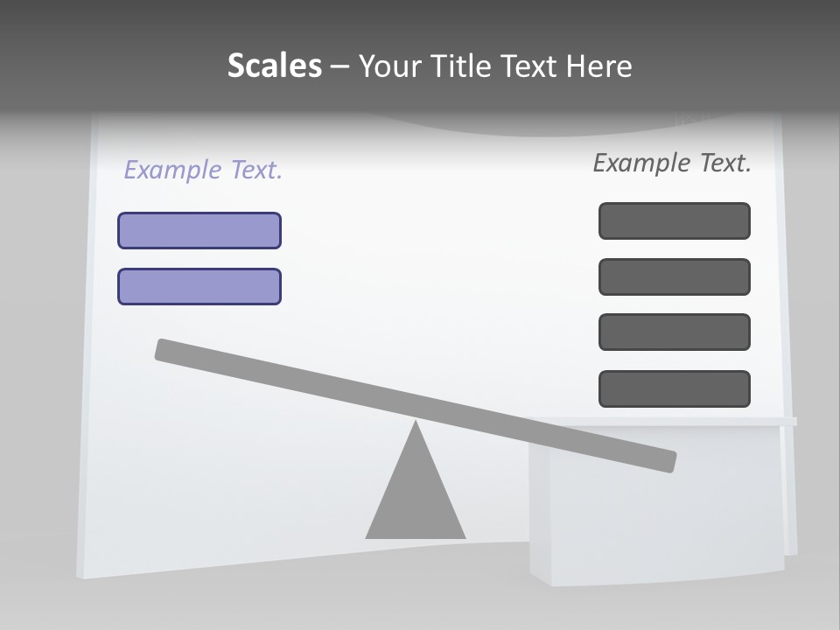Screen dimensions: 840x630
Task: Pick the second dark gray rectangle from top
Action: [675, 277]
